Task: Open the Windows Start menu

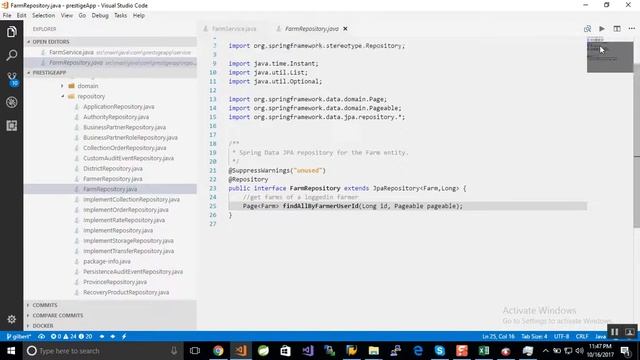Action: (11, 351)
